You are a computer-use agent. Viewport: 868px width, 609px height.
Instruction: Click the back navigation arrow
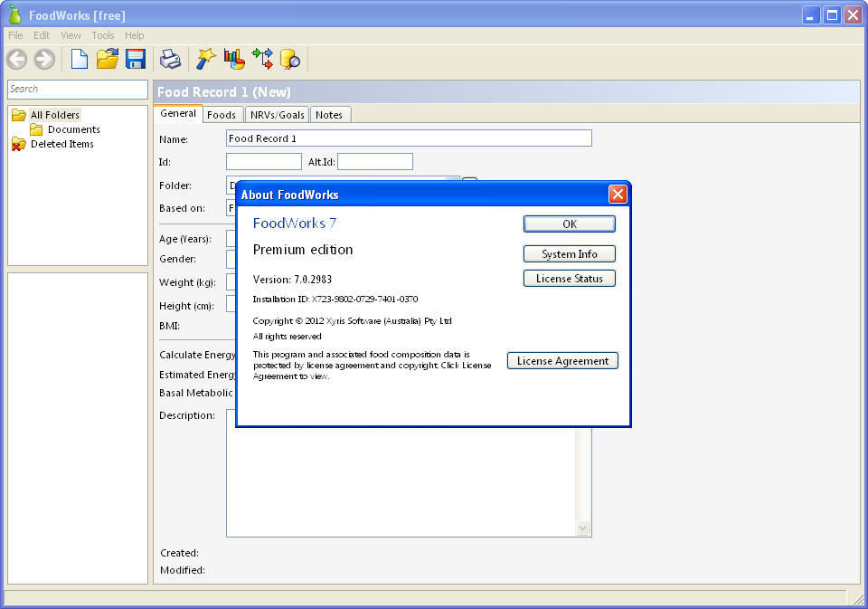pos(16,59)
